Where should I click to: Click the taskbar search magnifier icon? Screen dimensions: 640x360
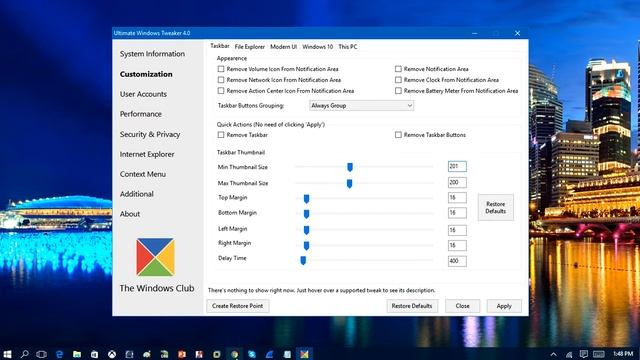24,354
